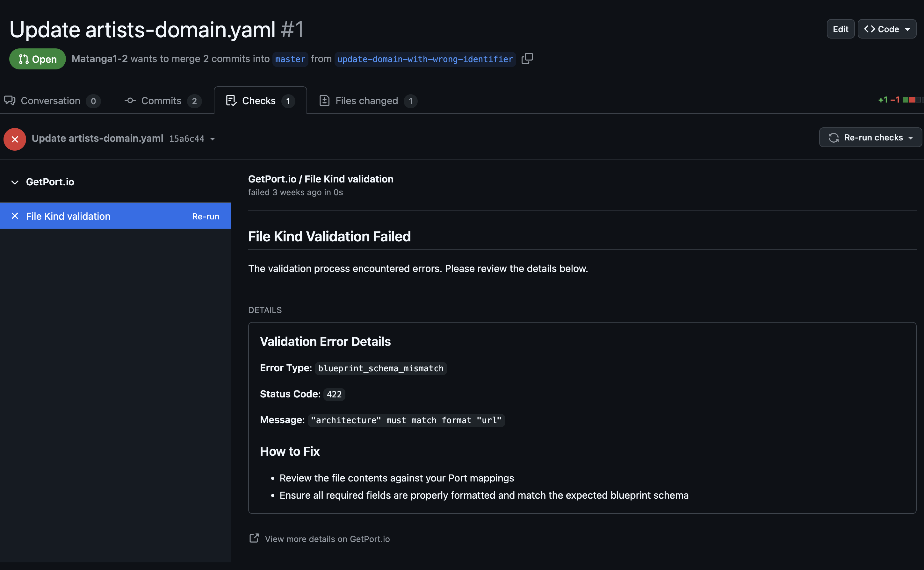Image resolution: width=924 pixels, height=570 pixels.
Task: Click the diffstat colored blocks
Action: click(x=912, y=100)
